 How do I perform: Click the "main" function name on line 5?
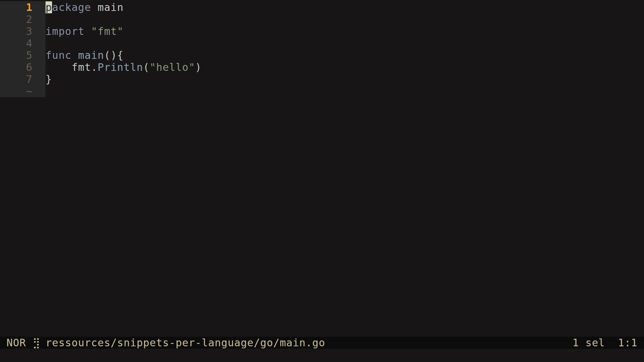click(91, 55)
